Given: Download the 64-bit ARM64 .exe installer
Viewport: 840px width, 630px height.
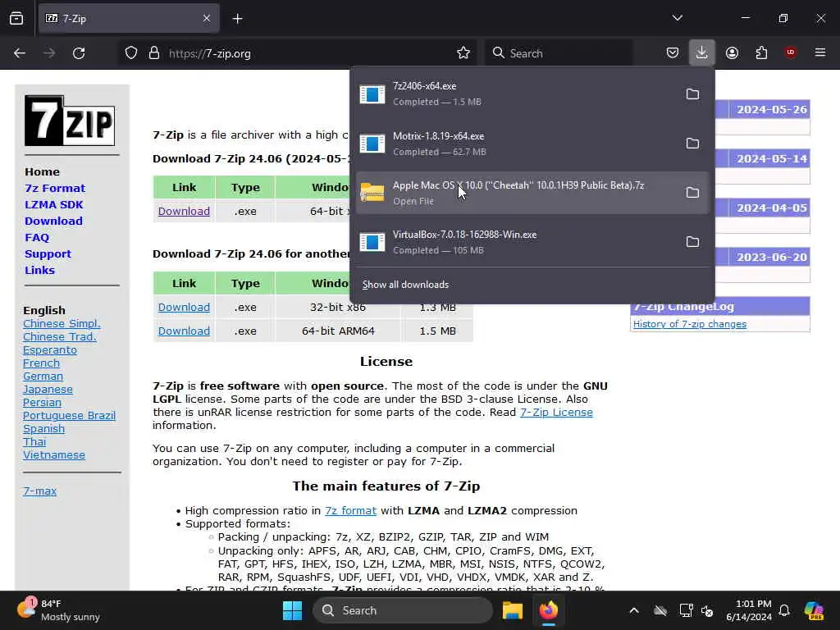Looking at the screenshot, I should coord(184,331).
